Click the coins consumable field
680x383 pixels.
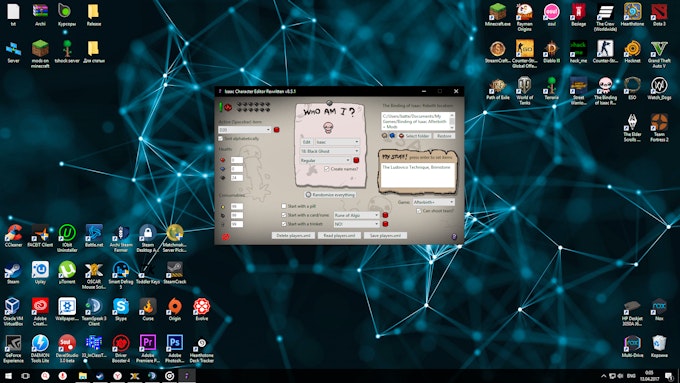coord(237,206)
